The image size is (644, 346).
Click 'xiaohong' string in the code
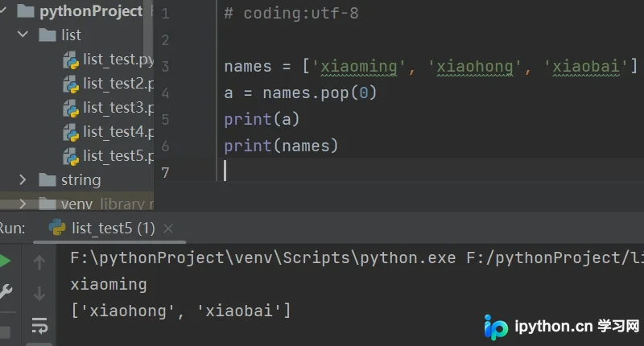coord(474,67)
